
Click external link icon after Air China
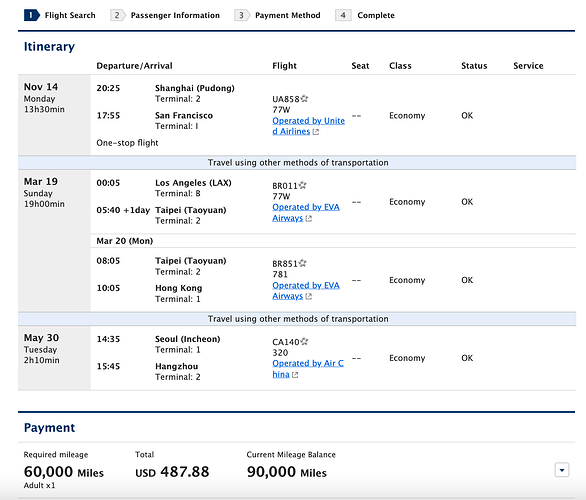coord(295,375)
